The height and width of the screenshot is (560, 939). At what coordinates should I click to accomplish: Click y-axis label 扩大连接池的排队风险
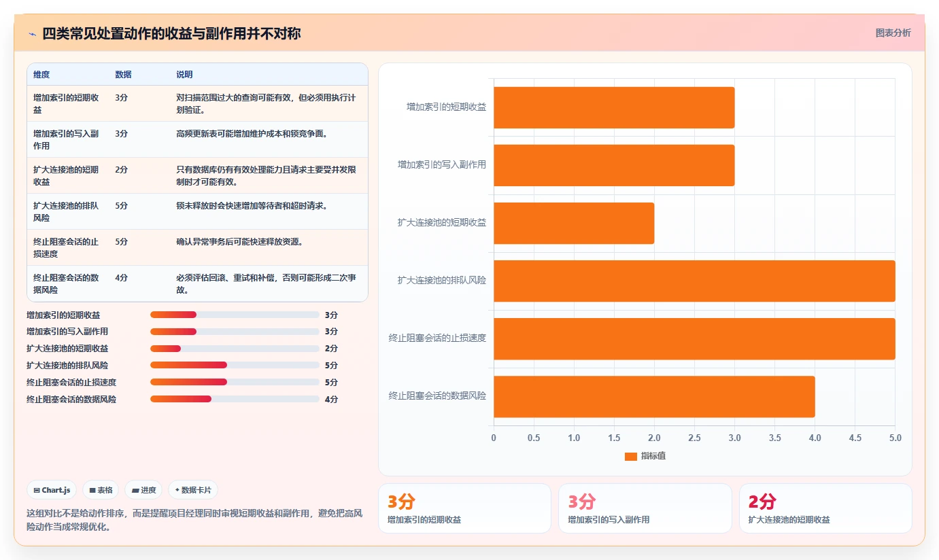click(442, 280)
